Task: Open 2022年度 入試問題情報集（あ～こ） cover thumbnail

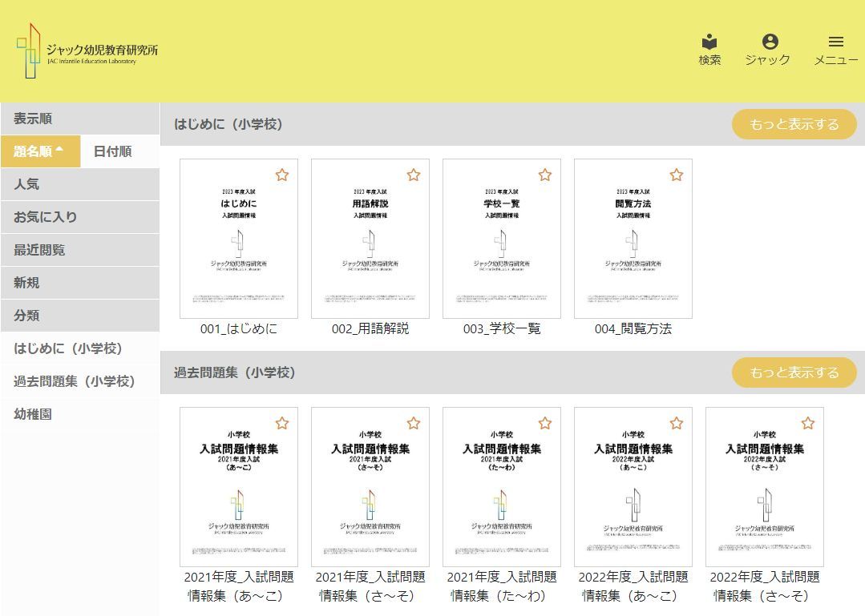Action: (x=633, y=486)
